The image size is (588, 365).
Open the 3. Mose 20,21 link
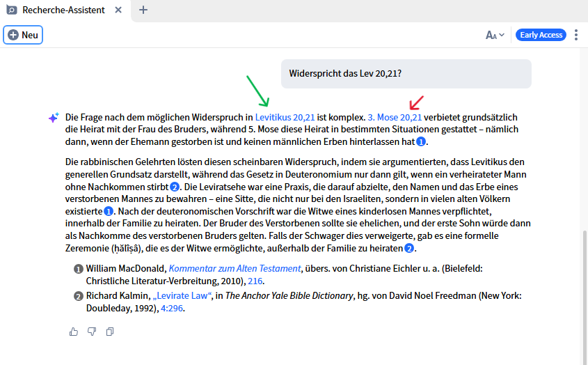[x=395, y=117]
